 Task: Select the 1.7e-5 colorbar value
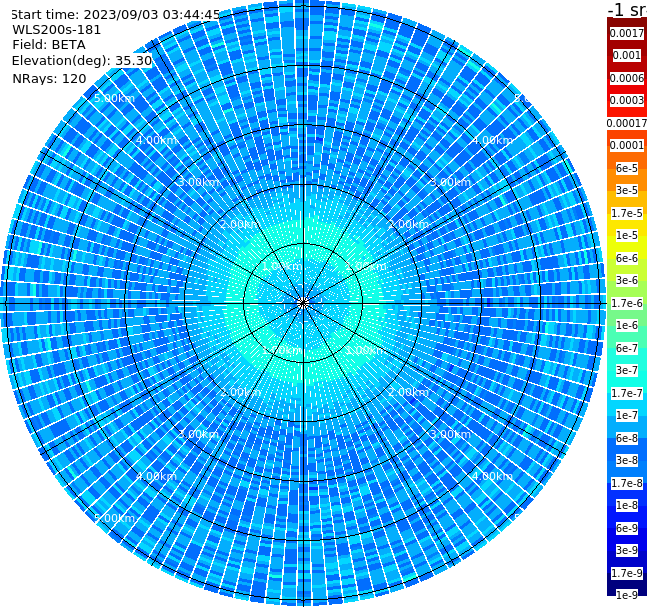pyautogui.click(x=627, y=213)
